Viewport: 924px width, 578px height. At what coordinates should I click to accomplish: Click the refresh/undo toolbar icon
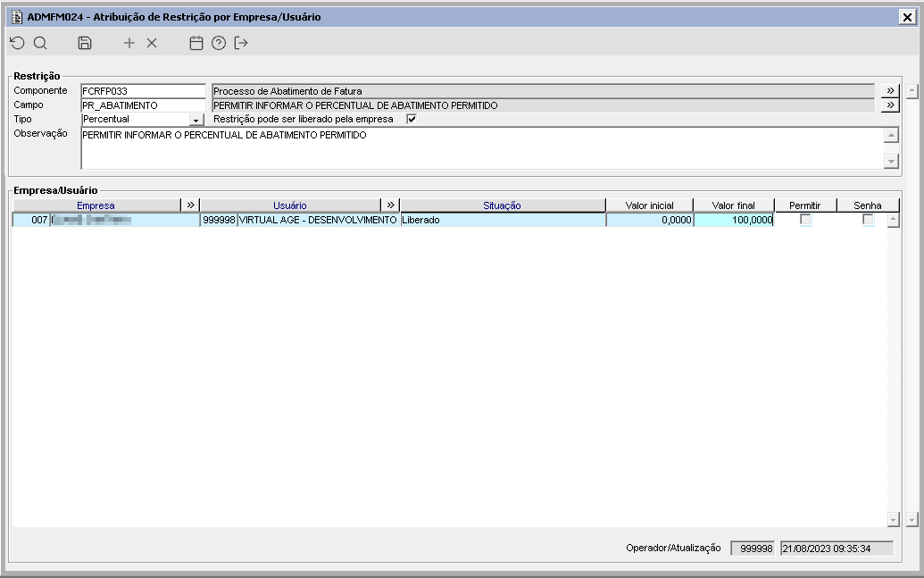coord(18,43)
